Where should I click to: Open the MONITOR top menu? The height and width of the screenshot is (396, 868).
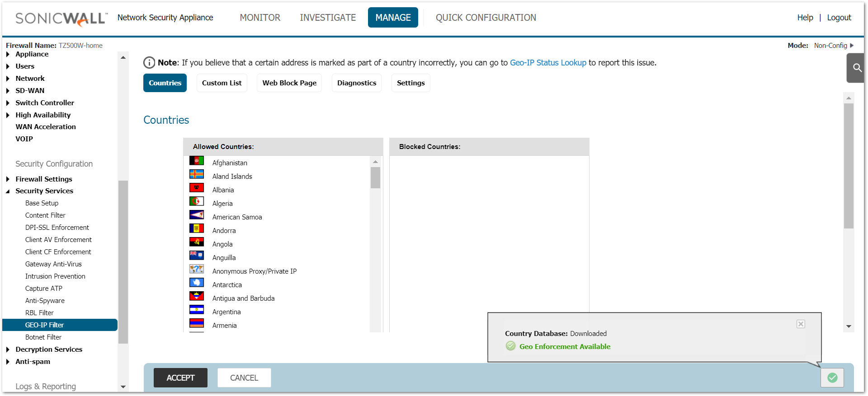[260, 18]
